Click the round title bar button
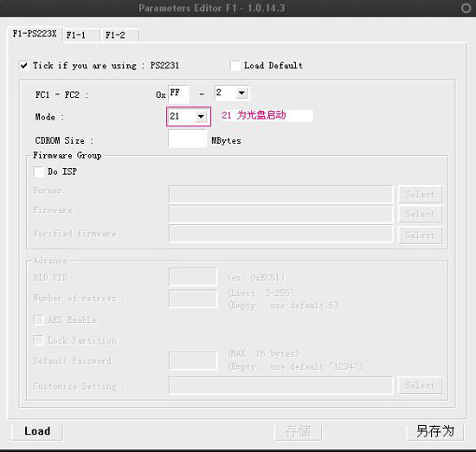The width and height of the screenshot is (476, 452). pyautogui.click(x=466, y=8)
